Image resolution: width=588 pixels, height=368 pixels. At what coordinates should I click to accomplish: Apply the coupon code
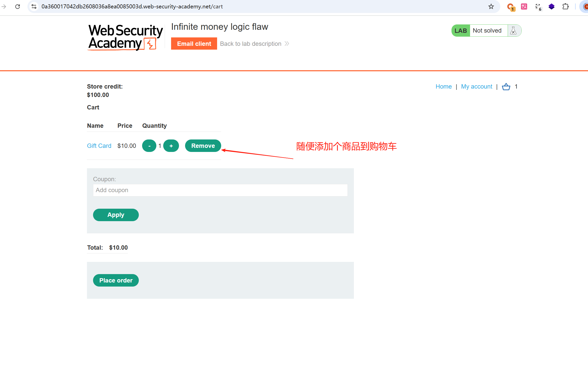click(116, 215)
